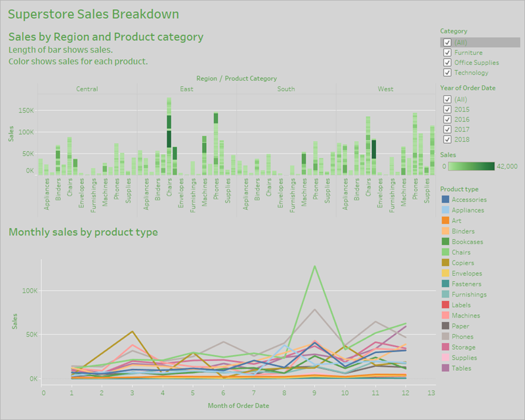Screen dimensions: 525x420
Task: Click the green Chairs line peak at month 9
Action: click(314, 266)
